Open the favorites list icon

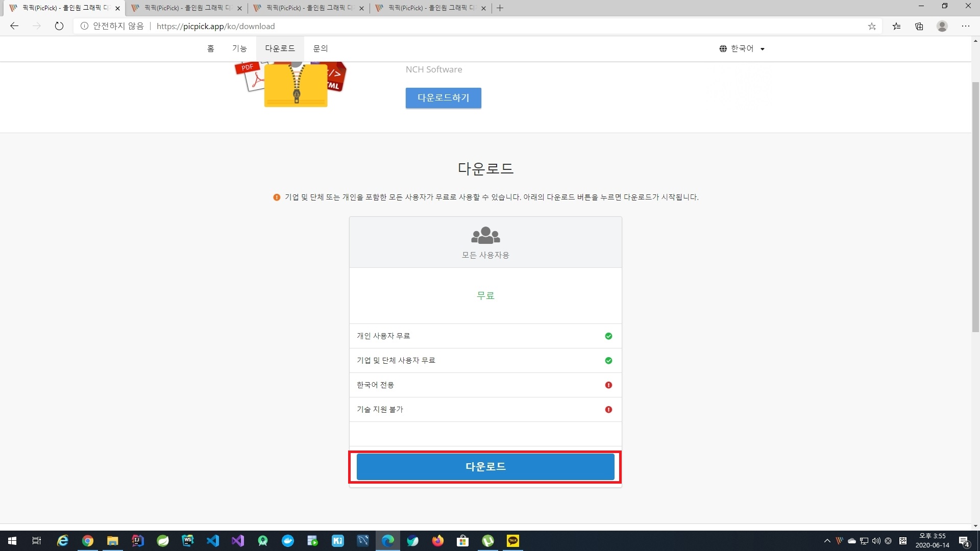pyautogui.click(x=896, y=27)
